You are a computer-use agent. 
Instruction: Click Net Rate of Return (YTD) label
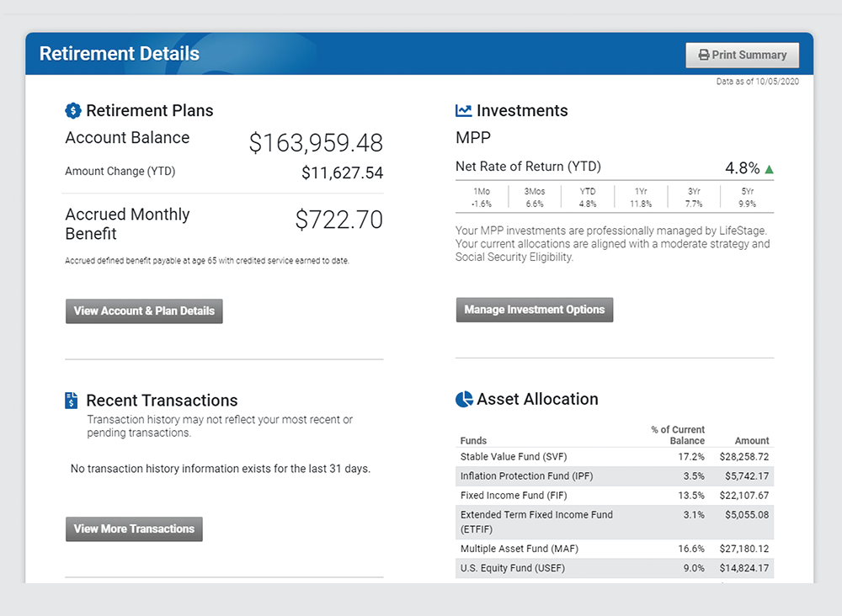point(529,167)
